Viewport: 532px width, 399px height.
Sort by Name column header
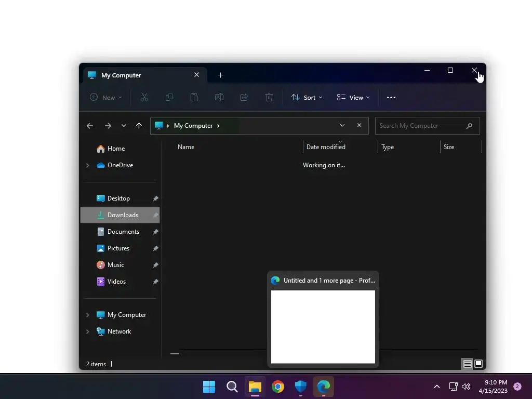[x=237, y=147]
